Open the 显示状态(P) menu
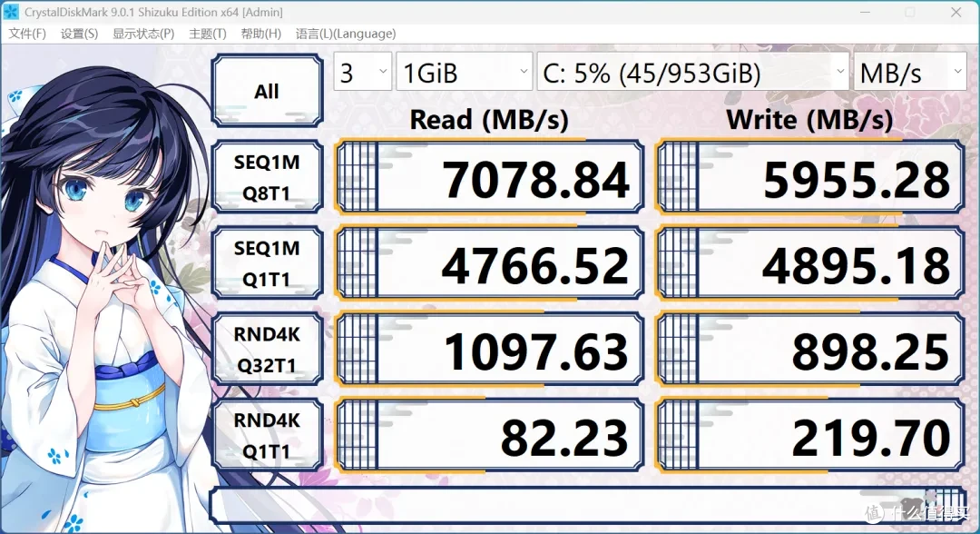Viewport: 980px width, 534px height. pos(143,34)
